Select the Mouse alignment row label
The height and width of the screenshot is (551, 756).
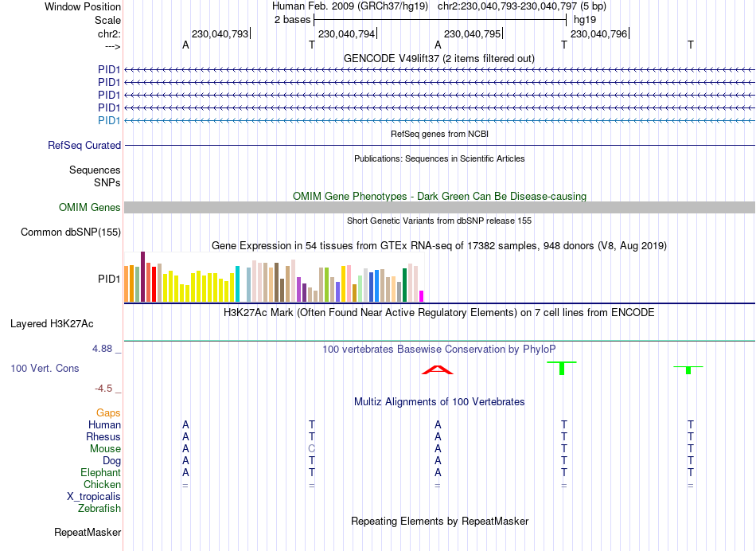coord(105,449)
